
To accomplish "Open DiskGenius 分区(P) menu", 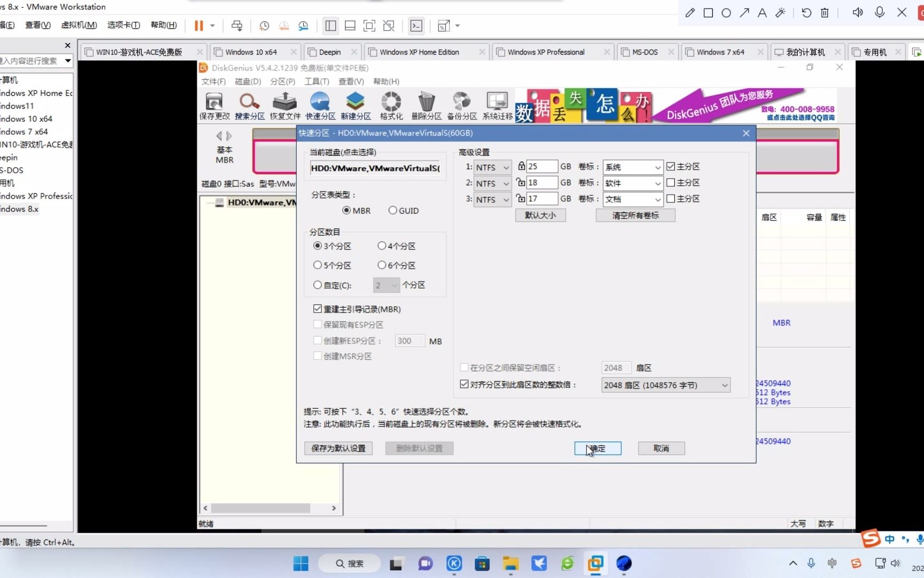I will 283,81.
